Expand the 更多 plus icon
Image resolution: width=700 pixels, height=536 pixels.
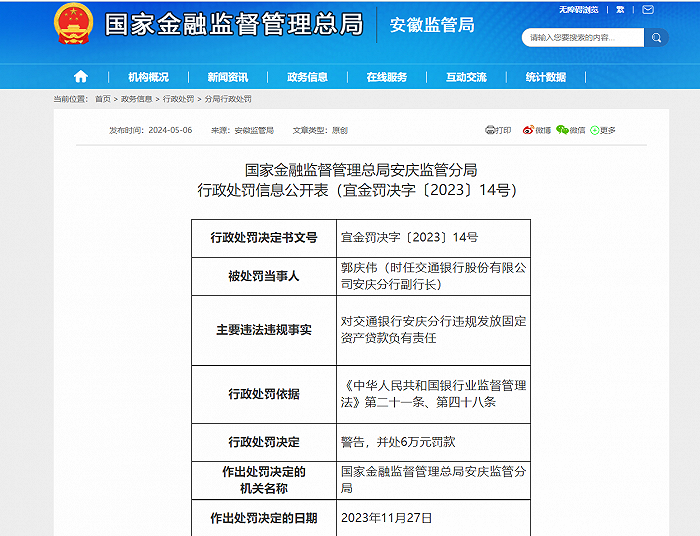[x=603, y=130]
